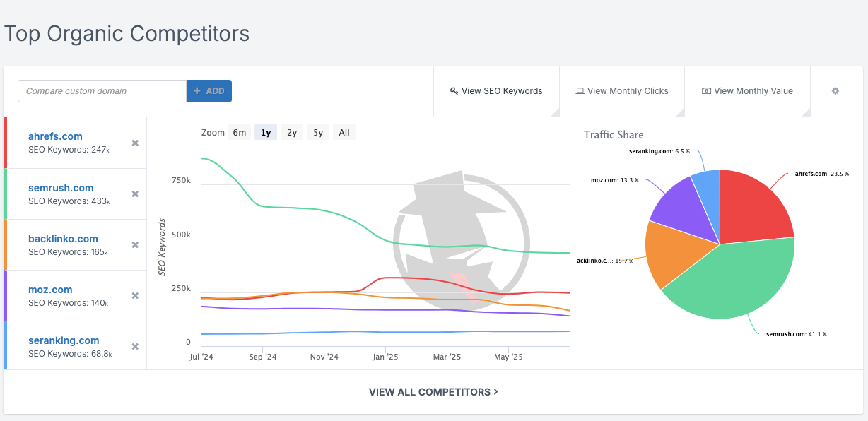This screenshot has height=421, width=868.
Task: Select the 2y zoom range
Action: [x=291, y=131]
